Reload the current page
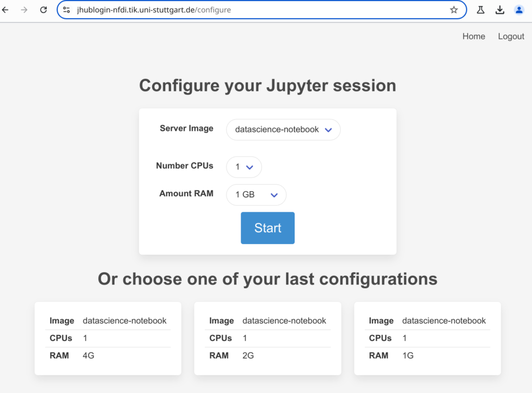The height and width of the screenshot is (393, 532). [44, 10]
